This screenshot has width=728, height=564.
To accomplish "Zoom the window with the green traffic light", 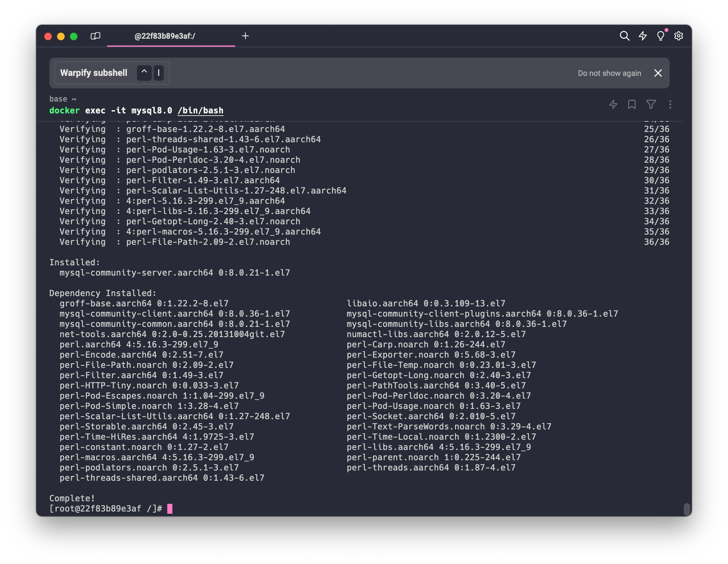I will coord(74,36).
